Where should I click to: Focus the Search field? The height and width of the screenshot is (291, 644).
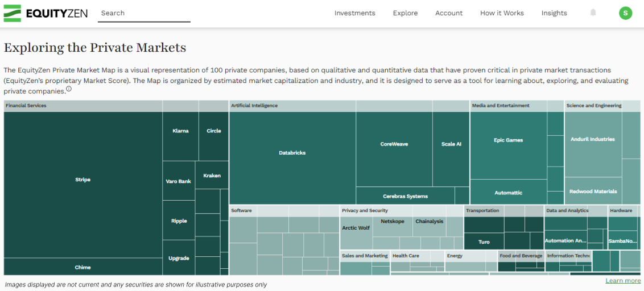coord(144,13)
